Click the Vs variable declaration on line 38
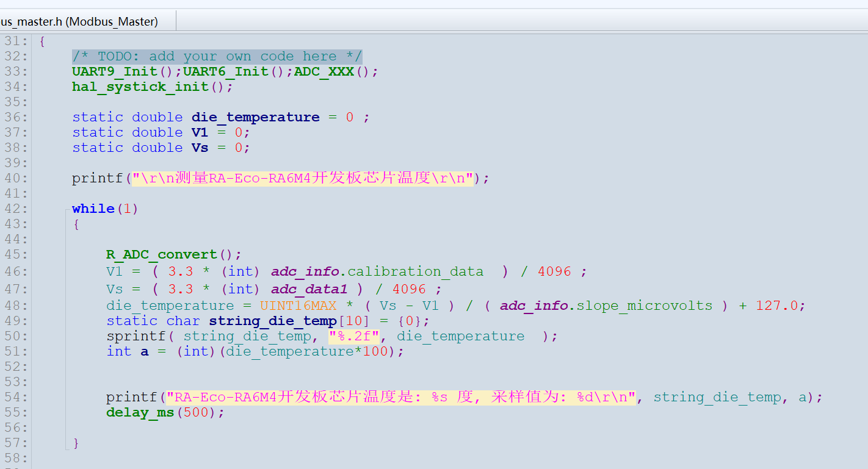Screen dimensions: 868x469 click(200, 148)
